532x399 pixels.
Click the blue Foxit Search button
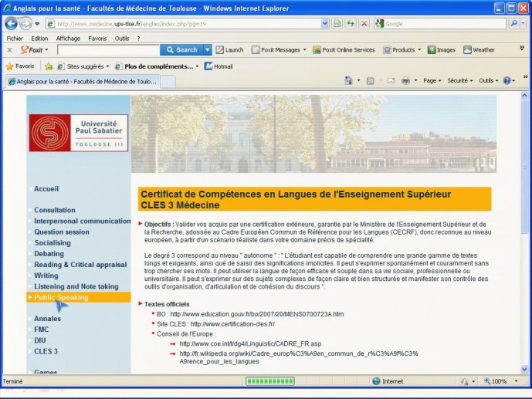tap(182, 50)
